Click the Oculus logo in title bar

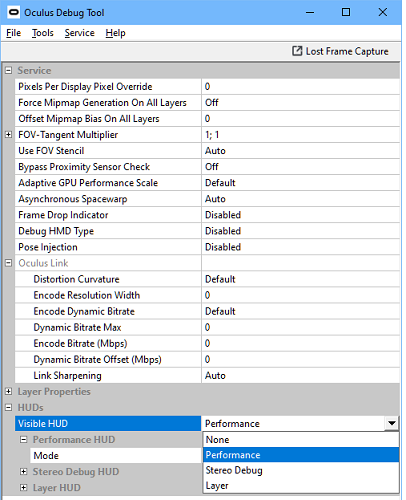coord(14,12)
